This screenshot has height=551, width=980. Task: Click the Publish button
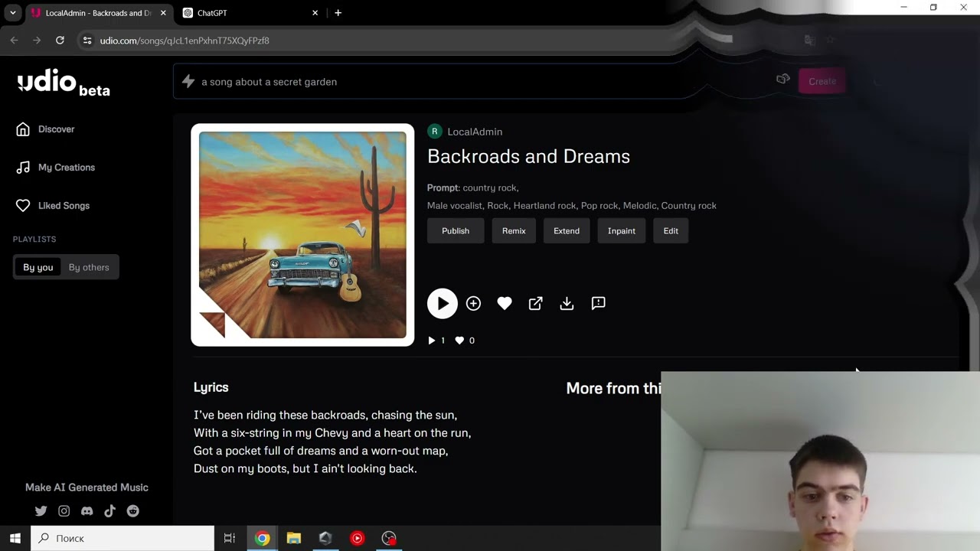(x=456, y=230)
